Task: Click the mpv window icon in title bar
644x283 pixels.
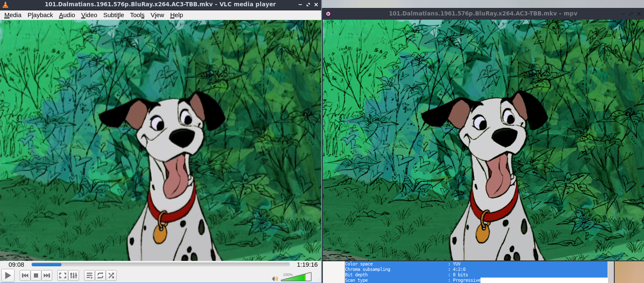Action: [x=328, y=14]
